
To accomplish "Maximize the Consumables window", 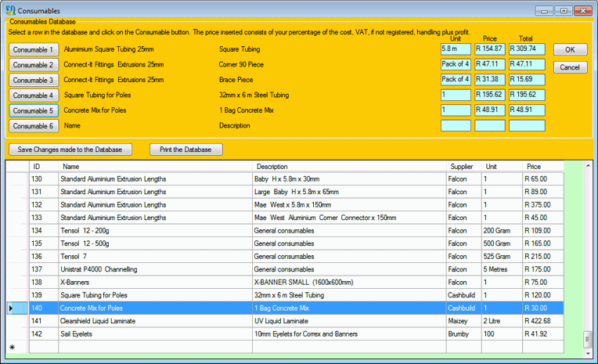I will (563, 10).
